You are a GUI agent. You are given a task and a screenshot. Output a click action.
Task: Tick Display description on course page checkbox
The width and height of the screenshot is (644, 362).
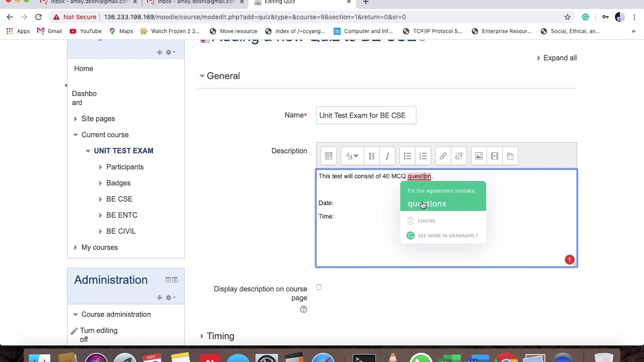[318, 287]
